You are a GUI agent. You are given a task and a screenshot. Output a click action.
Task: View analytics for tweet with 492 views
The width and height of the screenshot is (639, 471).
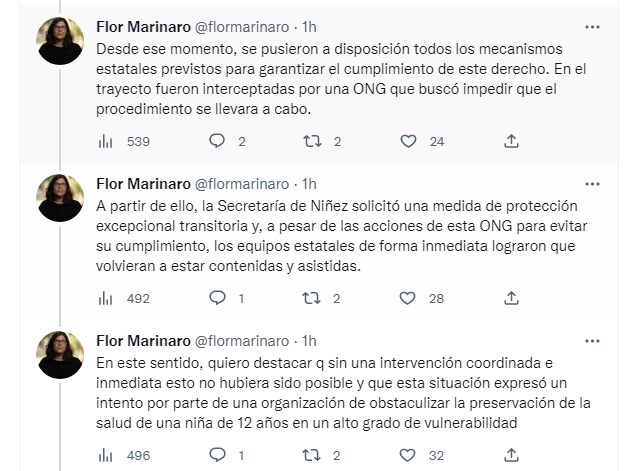click(108, 298)
